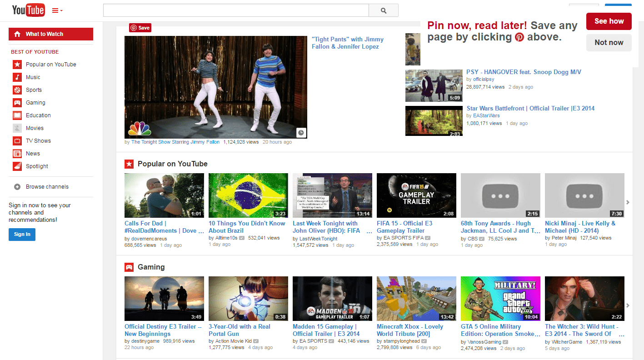Click the blue Sign In button in sidebar
The image size is (644, 360).
tap(22, 234)
